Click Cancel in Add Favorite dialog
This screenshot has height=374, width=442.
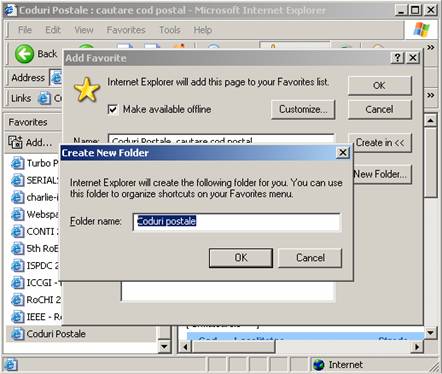point(380,109)
